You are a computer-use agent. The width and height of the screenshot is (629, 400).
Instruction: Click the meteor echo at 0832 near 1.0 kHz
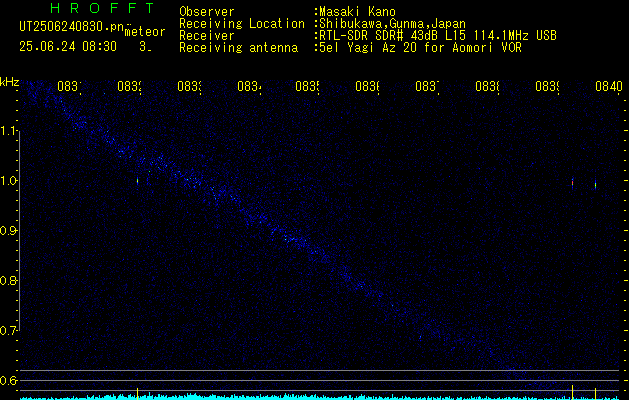point(137,181)
